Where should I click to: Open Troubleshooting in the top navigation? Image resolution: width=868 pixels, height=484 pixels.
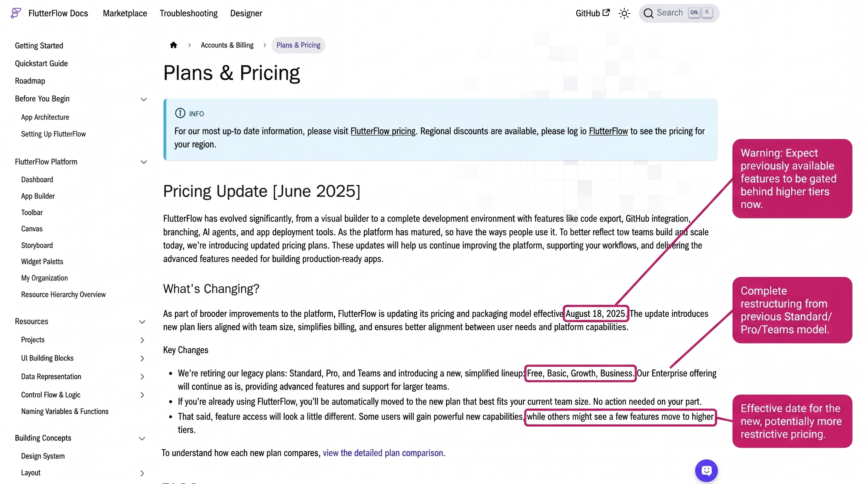(x=188, y=13)
